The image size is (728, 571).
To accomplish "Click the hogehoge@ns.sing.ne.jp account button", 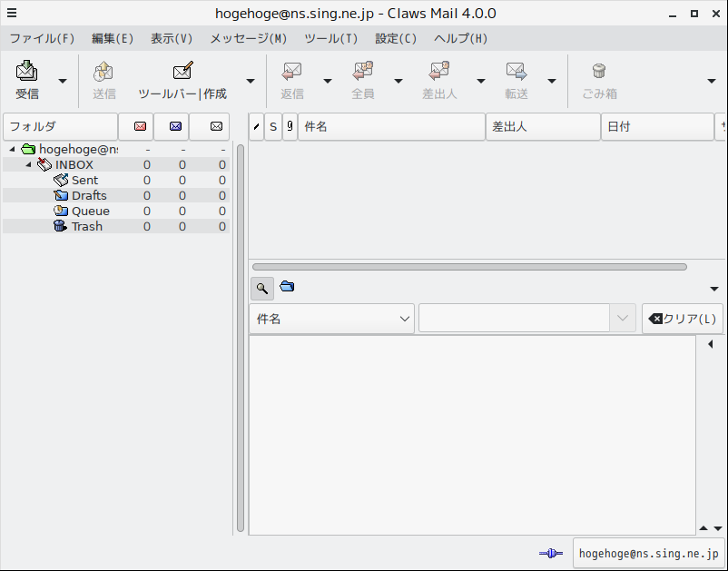I will [x=649, y=554].
